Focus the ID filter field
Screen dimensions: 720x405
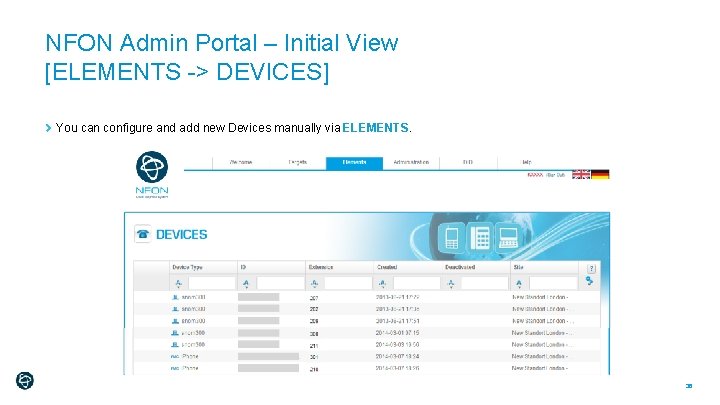pos(280,283)
